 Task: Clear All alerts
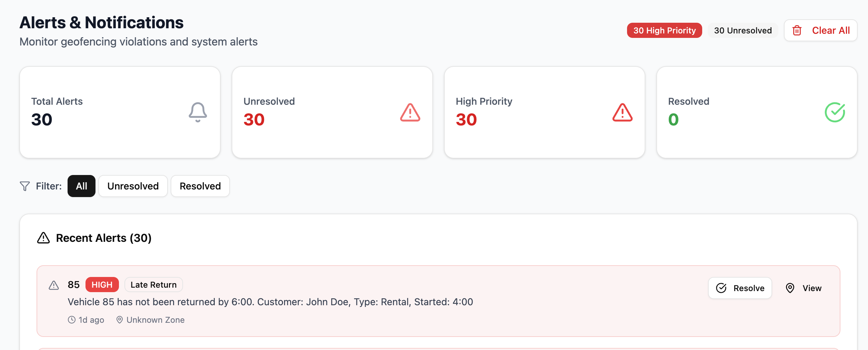pyautogui.click(x=820, y=31)
